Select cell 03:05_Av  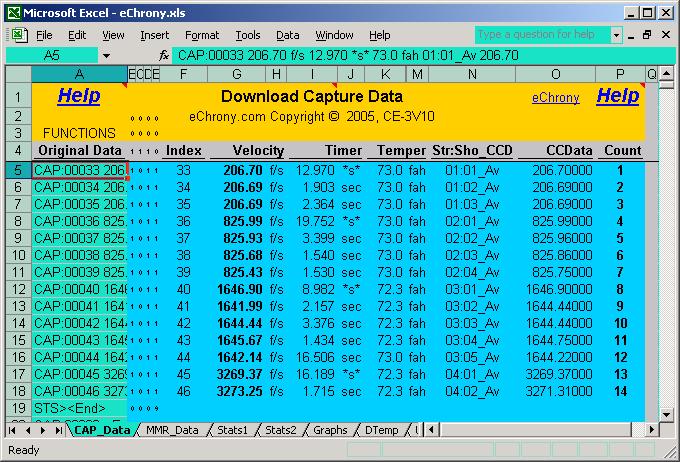(472, 357)
